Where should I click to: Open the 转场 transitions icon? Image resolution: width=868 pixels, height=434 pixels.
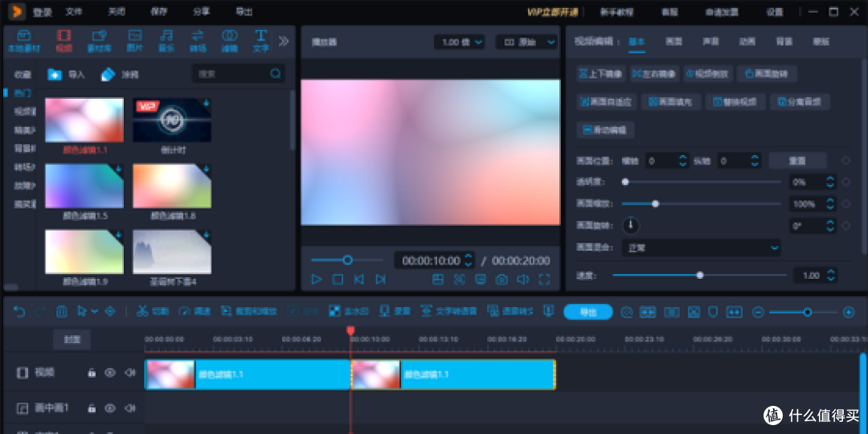(198, 41)
